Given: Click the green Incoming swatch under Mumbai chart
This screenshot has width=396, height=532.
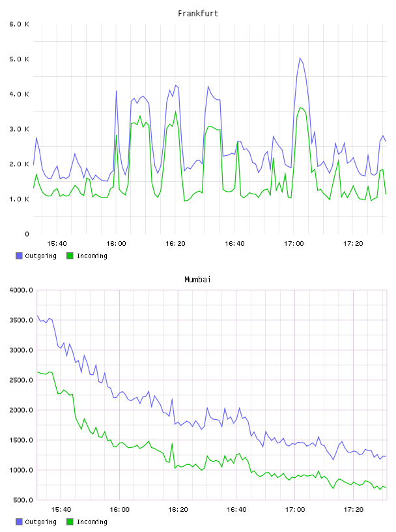Looking at the screenshot, I should point(70,522).
